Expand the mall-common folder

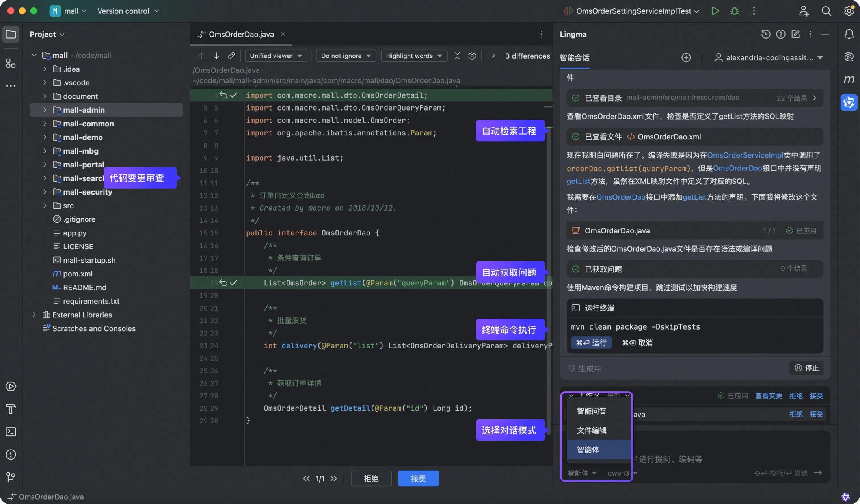(x=45, y=124)
